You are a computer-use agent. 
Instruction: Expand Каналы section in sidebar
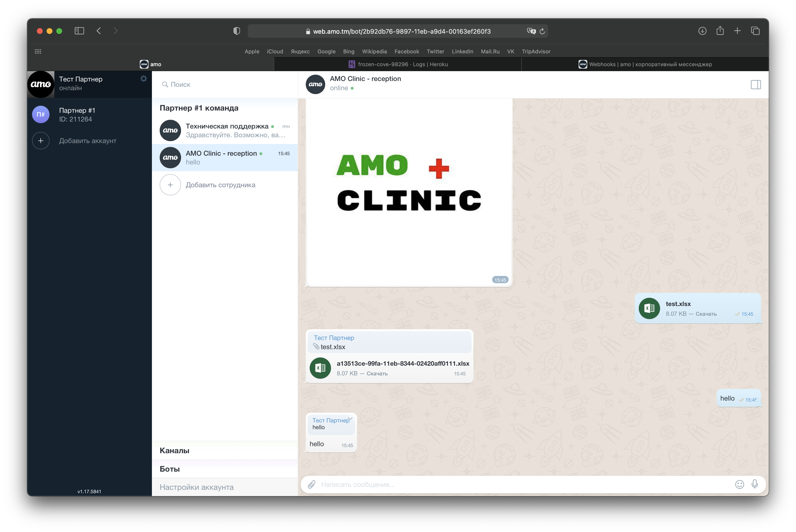coord(174,450)
